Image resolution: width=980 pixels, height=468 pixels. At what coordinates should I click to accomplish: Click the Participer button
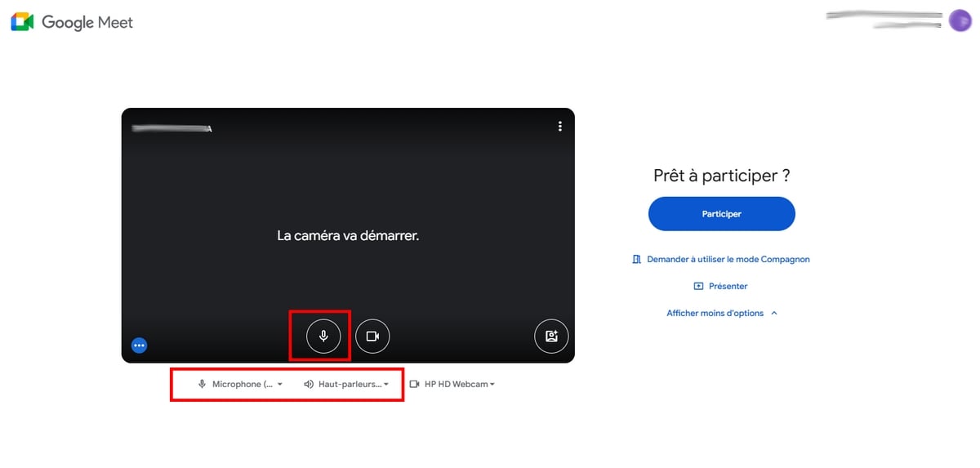(x=722, y=214)
